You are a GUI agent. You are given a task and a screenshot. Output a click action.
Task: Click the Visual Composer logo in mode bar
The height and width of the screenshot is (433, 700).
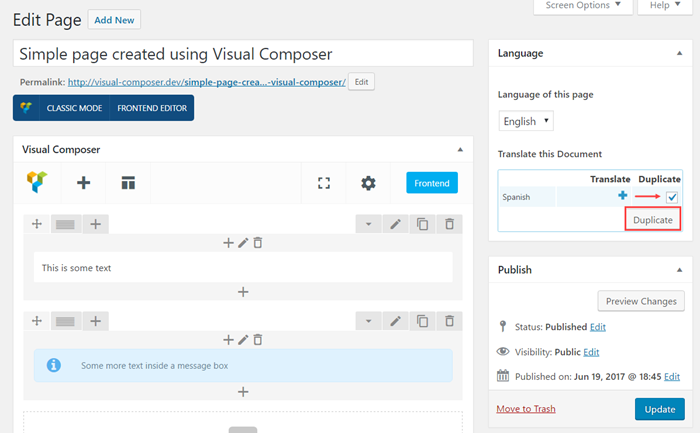[26, 108]
